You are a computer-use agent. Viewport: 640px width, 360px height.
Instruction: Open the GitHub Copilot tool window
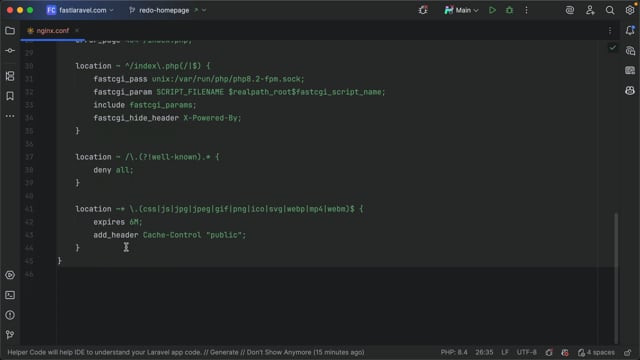[630, 91]
